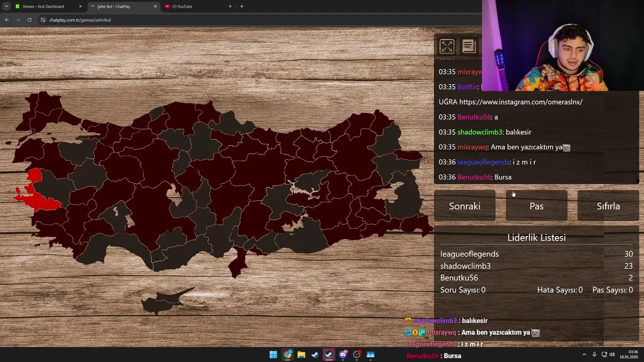Open the tab search dropdown arrow

coord(6,7)
